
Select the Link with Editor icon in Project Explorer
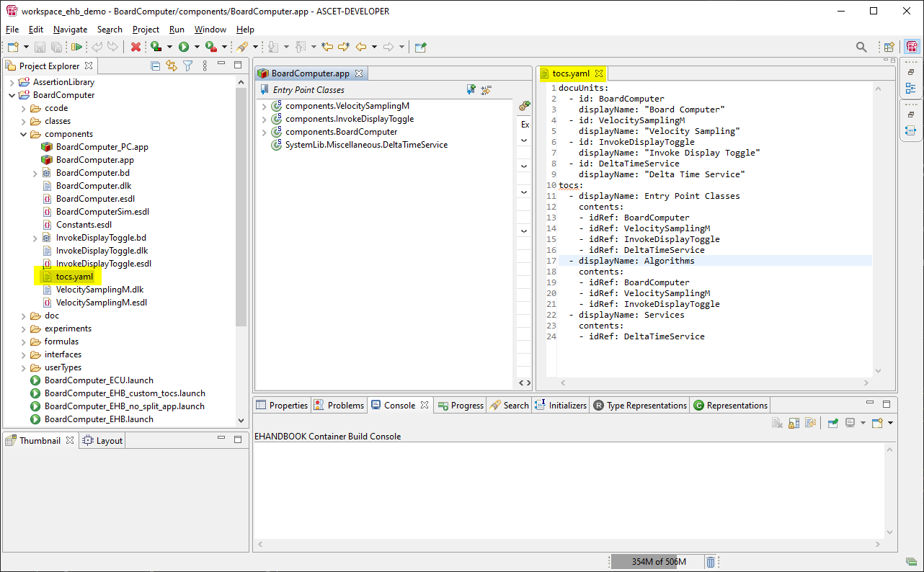click(172, 66)
